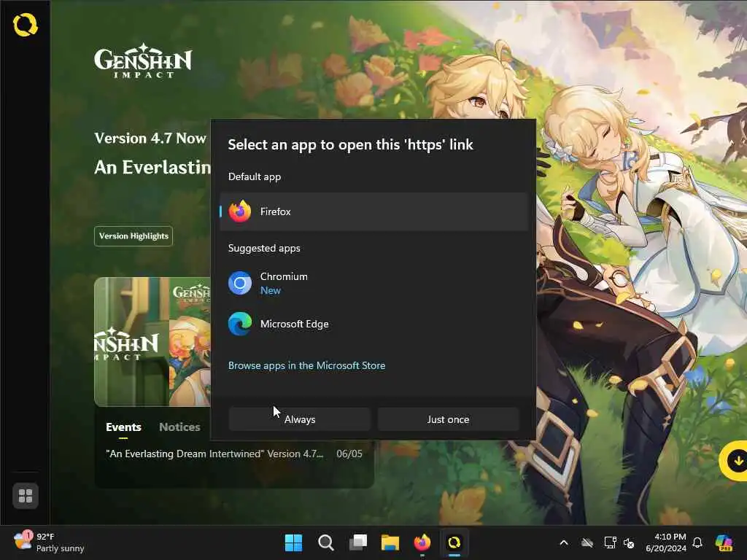747x560 pixels.
Task: Open Task View on the taskbar
Action: tap(358, 542)
